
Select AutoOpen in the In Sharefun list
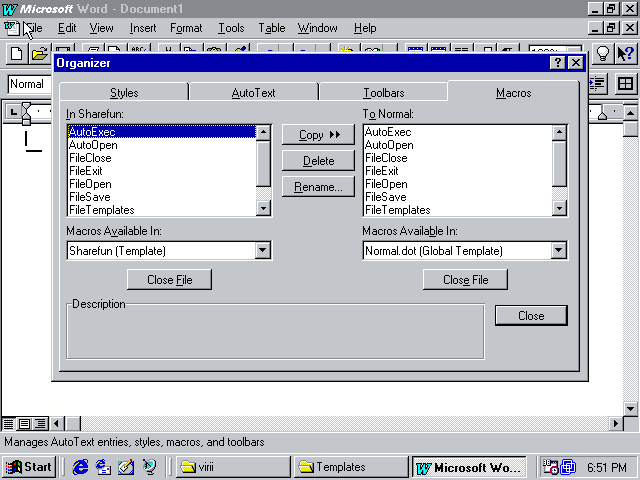(162, 145)
